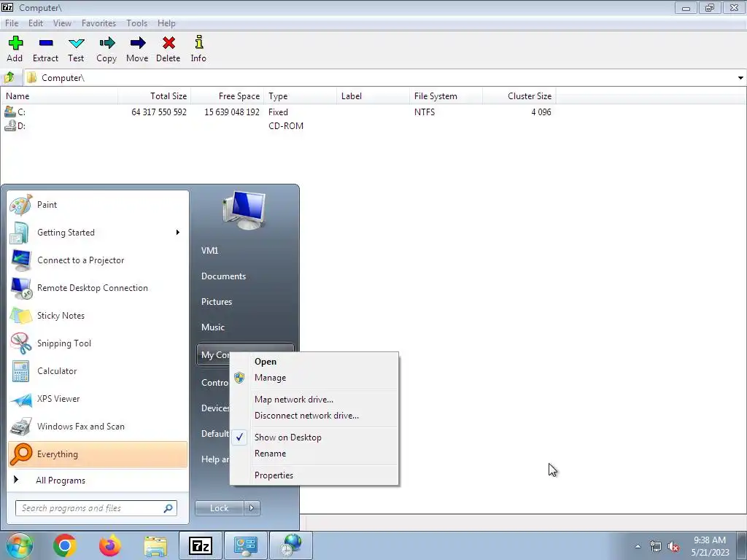The image size is (747, 560).
Task: Open the View menu
Action: point(62,23)
